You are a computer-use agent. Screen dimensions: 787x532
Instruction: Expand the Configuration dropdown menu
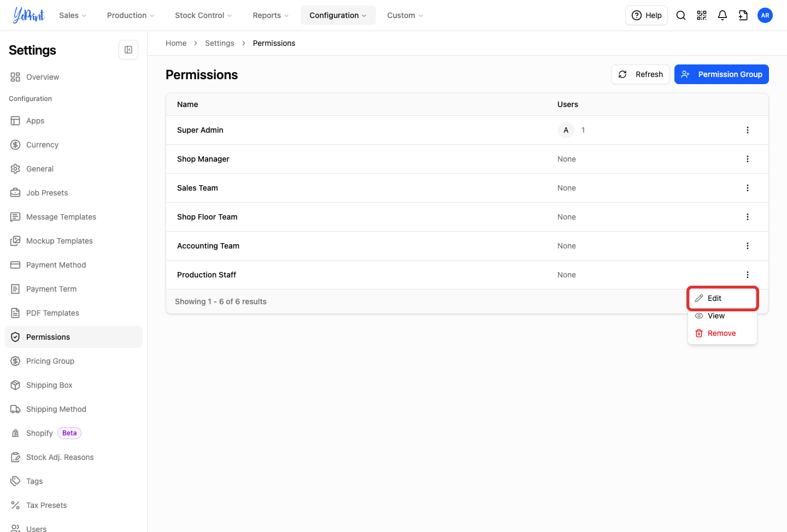tap(338, 15)
